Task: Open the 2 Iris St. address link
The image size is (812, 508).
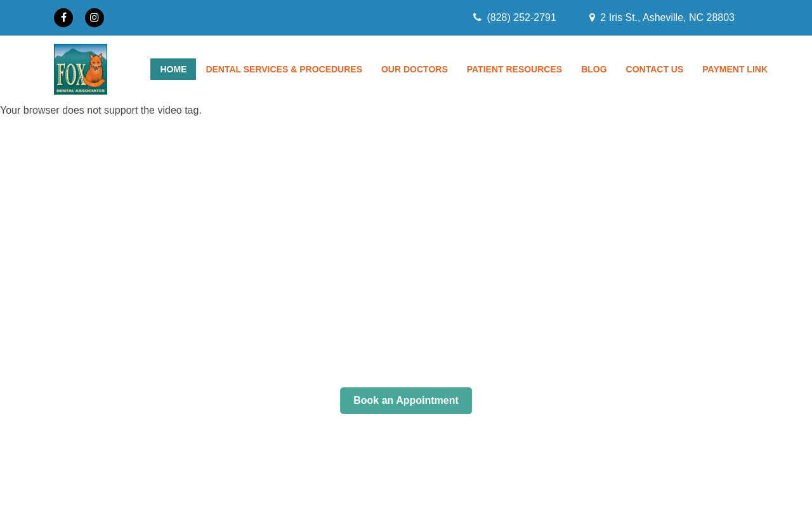Action: coord(667,18)
